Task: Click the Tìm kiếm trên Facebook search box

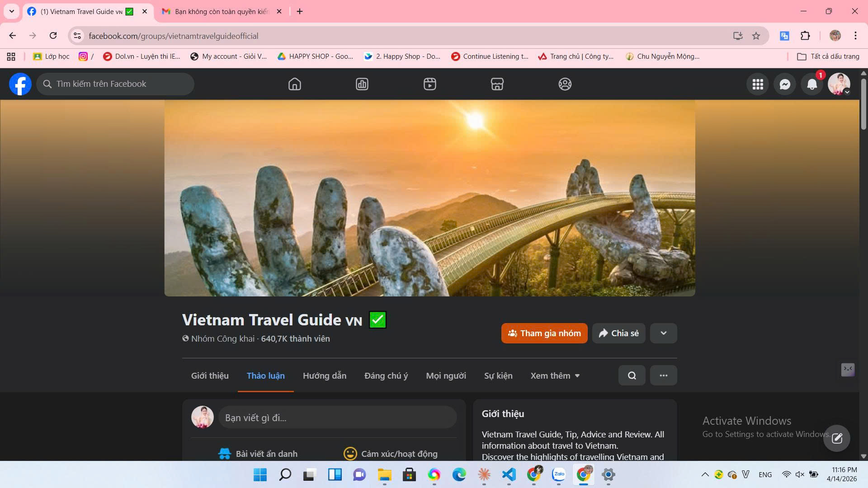Action: 115,84
